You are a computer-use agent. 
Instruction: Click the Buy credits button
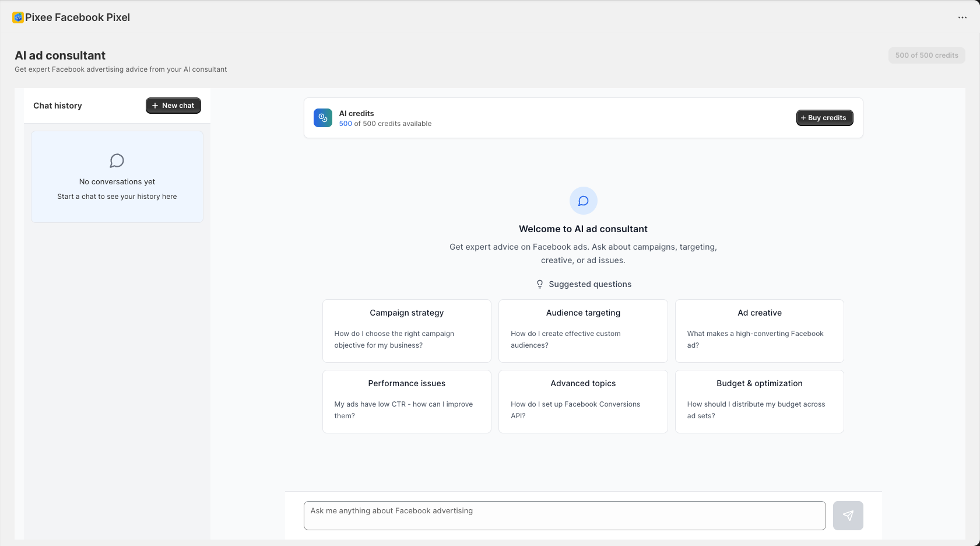824,117
